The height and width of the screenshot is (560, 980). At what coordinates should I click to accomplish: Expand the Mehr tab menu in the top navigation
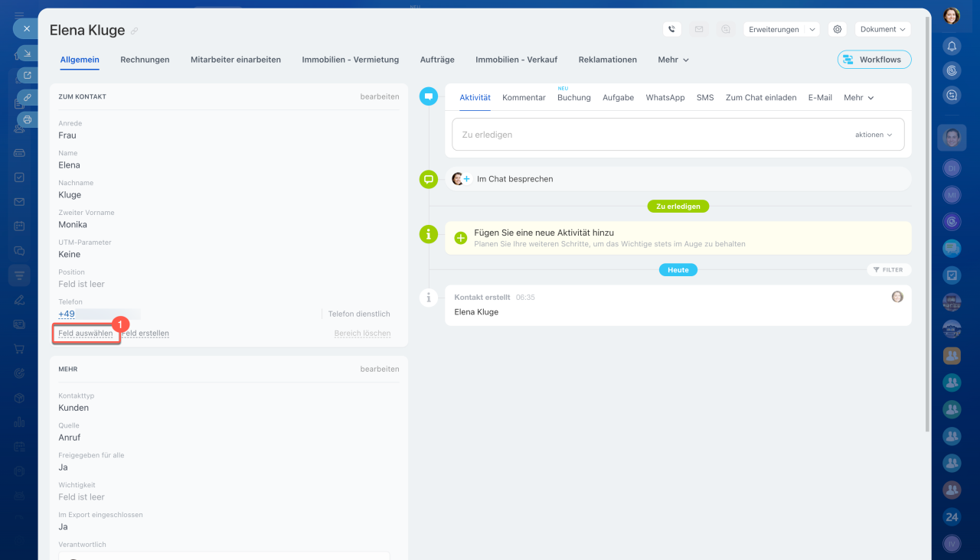click(673, 60)
